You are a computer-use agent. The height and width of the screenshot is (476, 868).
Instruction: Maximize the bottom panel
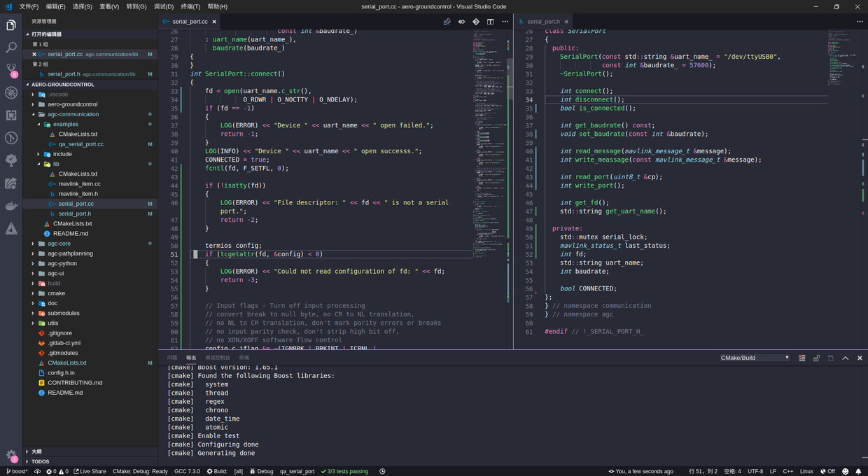[846, 358]
